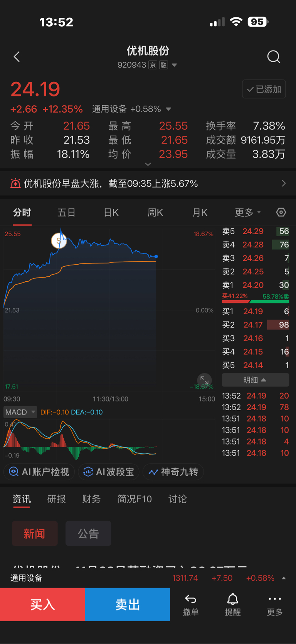
Task: Tap the buy/sell ratio bar 买41.22%
Action: click(255, 298)
